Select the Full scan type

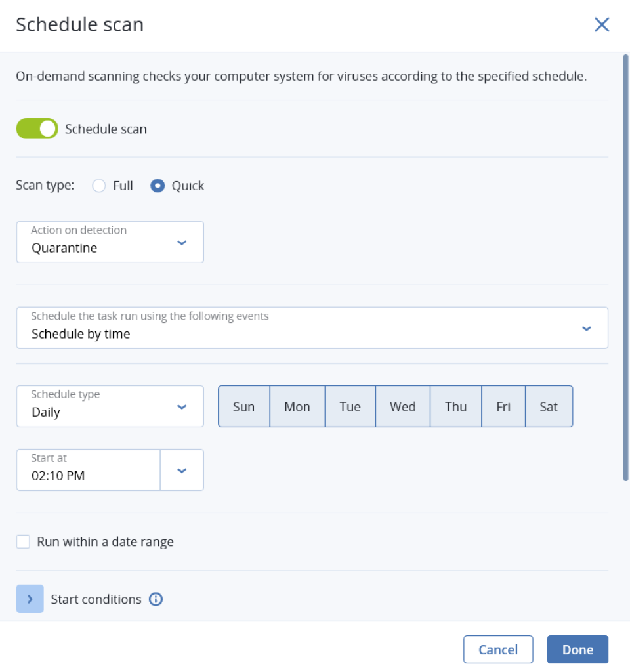point(99,186)
